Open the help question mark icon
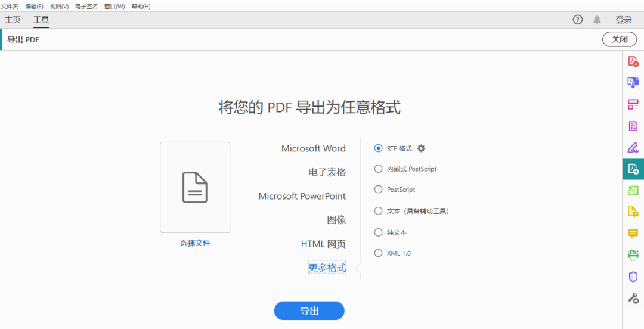This screenshot has height=329, width=644. tap(578, 20)
